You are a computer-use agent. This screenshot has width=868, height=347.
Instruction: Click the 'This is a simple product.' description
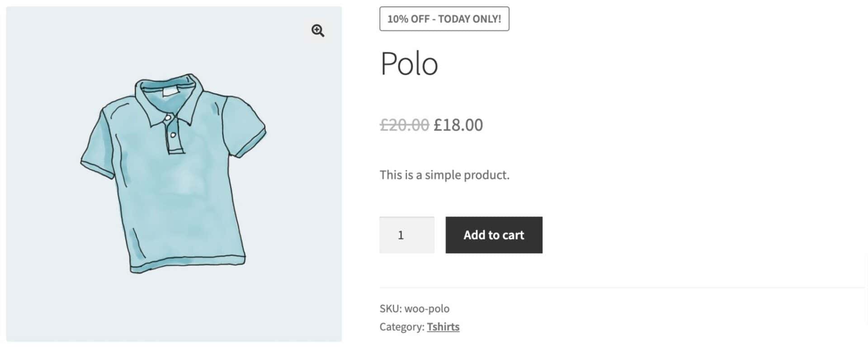[x=444, y=175]
